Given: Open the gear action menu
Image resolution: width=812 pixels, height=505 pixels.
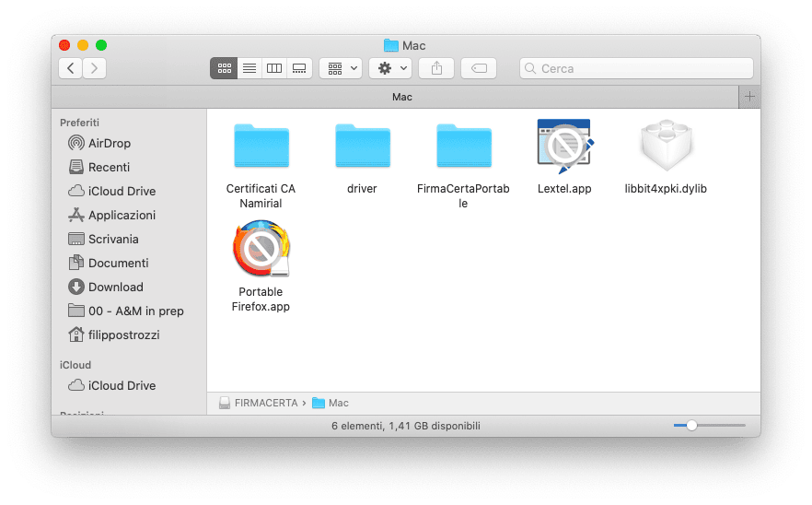Looking at the screenshot, I should [390, 68].
